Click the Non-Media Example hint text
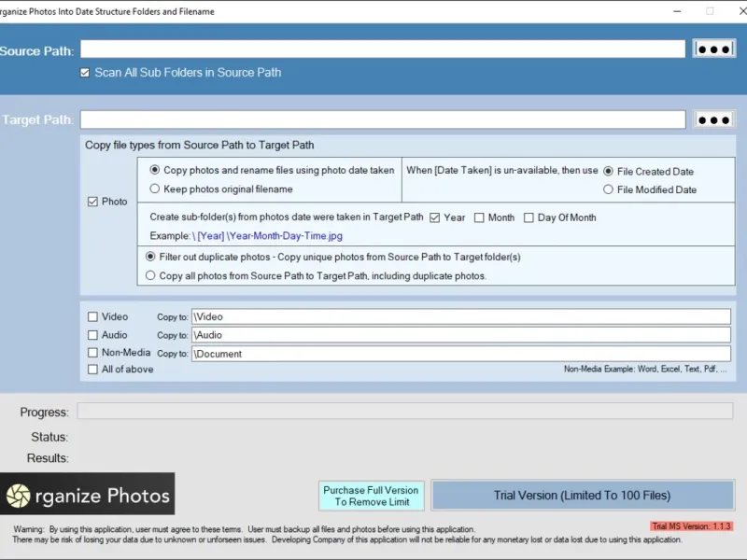This screenshot has width=747, height=560. [645, 369]
